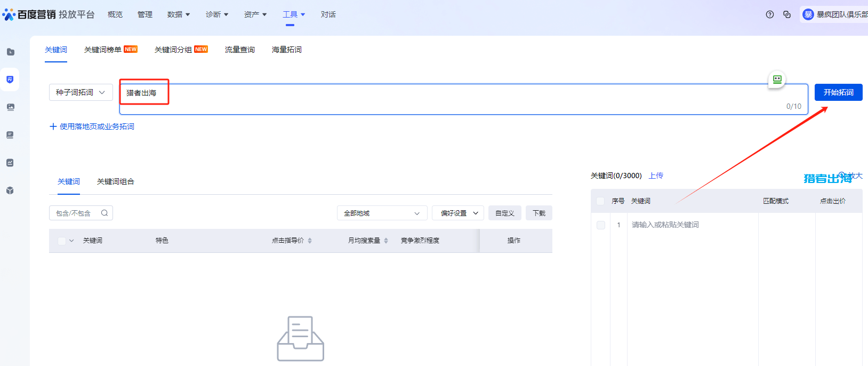Expand the 偏好设置 dropdown
Image resolution: width=868 pixels, height=366 pixels.
(458, 213)
